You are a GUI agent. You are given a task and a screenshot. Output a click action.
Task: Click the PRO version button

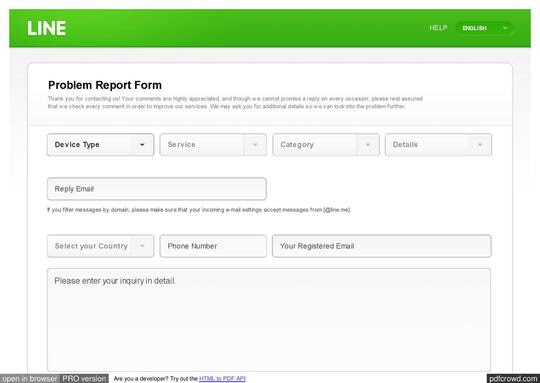pos(84,379)
